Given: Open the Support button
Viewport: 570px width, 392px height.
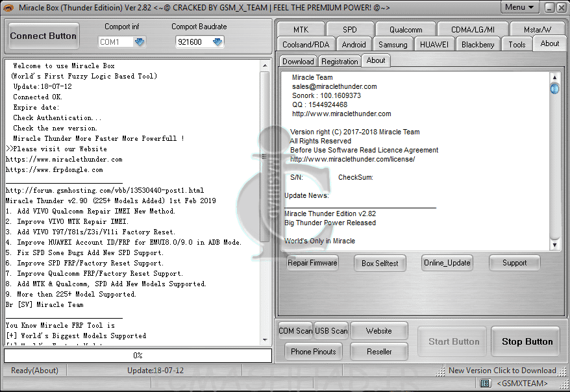Looking at the screenshot, I should click(514, 263).
